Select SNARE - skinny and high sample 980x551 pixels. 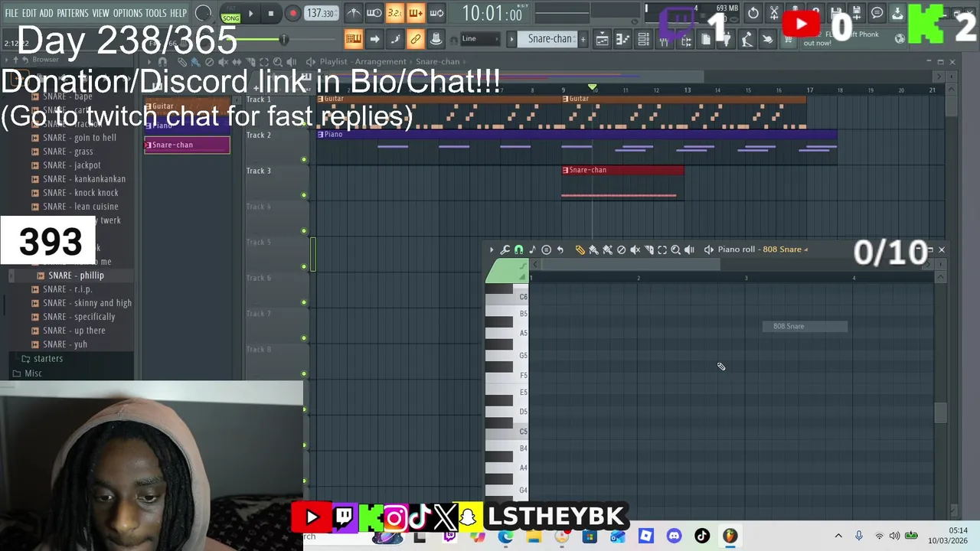(x=87, y=303)
